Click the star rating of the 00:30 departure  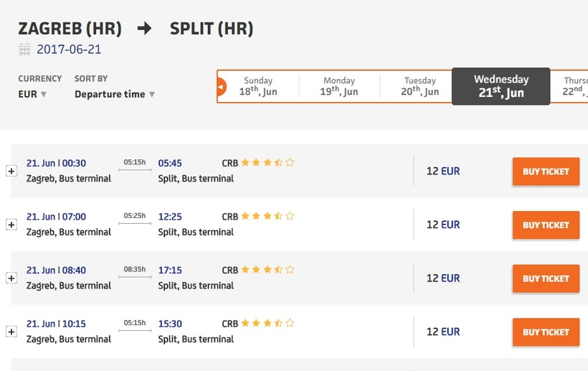point(267,163)
